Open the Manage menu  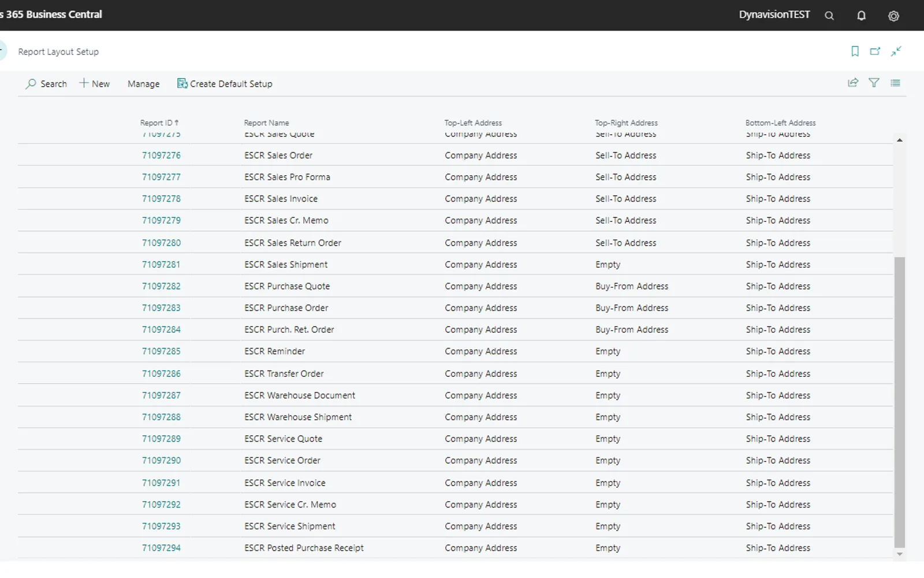click(143, 84)
